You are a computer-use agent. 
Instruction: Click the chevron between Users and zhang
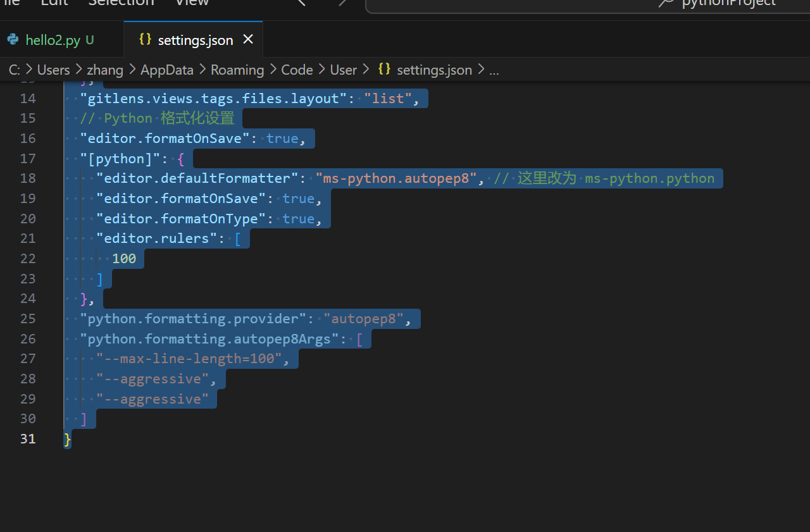(x=78, y=70)
